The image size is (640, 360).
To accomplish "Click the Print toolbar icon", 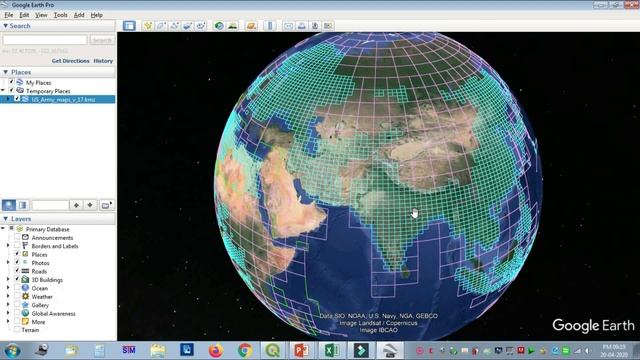I will 302,26.
